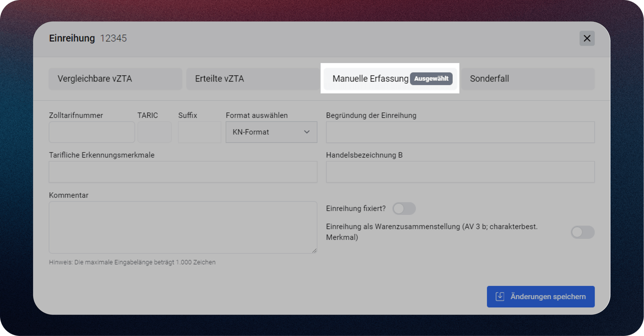Switch to the Vergleichbare vZTA tab
This screenshot has height=336, width=644.
click(115, 79)
